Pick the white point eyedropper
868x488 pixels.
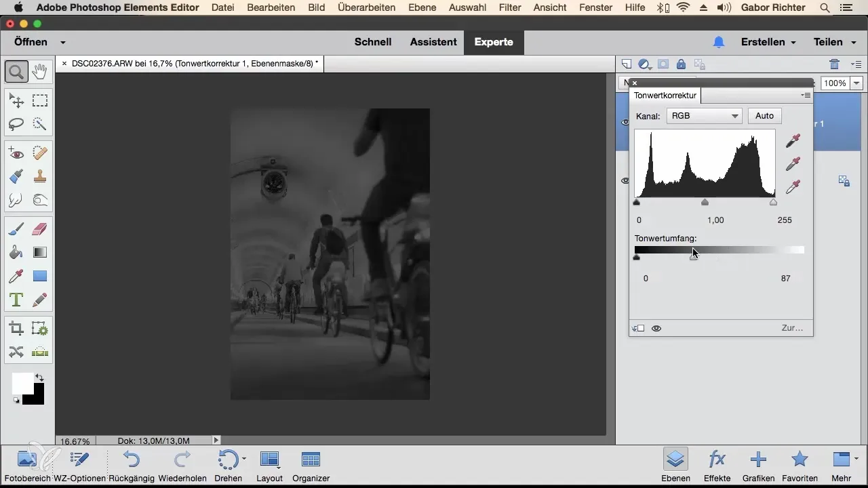point(792,186)
